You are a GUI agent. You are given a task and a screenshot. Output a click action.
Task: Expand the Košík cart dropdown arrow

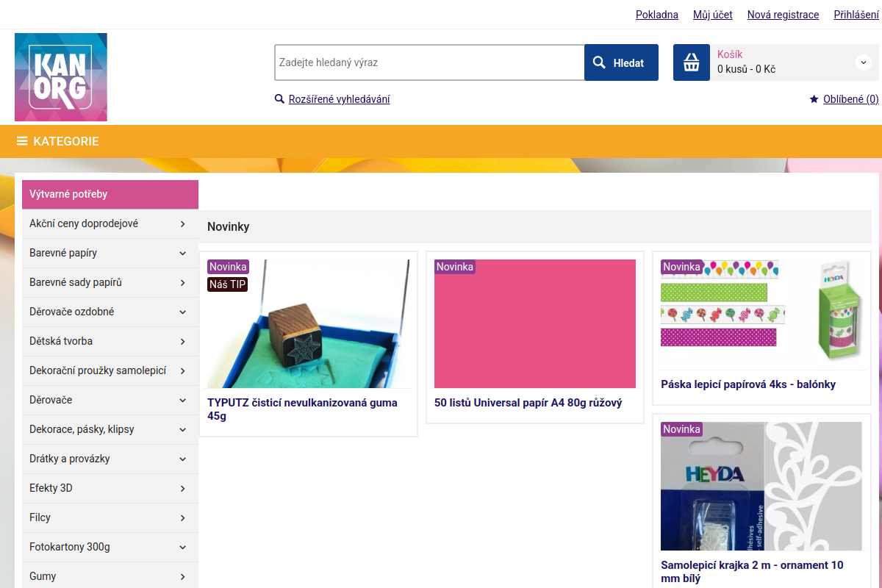(864, 62)
